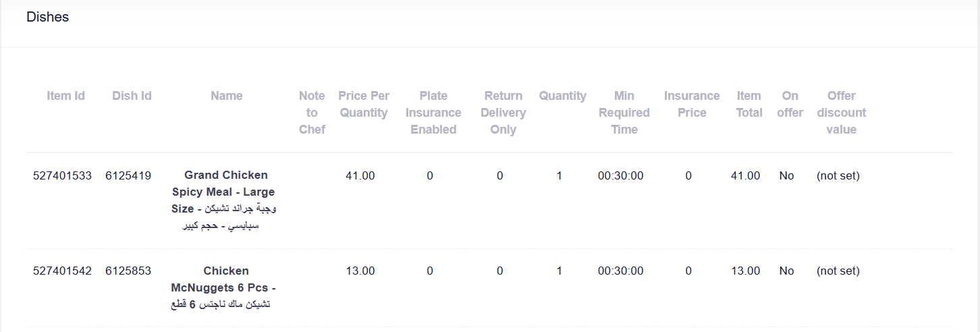Click the On offer column header
The width and height of the screenshot is (980, 332).
pos(790,104)
